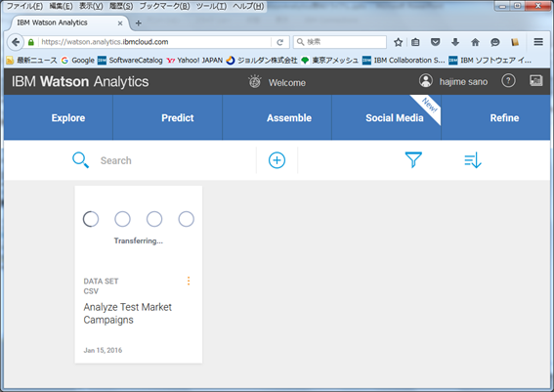Viewport: 554px width, 392px height.
Task: Click the Yahoo! JAPAN bookmark
Action: [x=194, y=61]
